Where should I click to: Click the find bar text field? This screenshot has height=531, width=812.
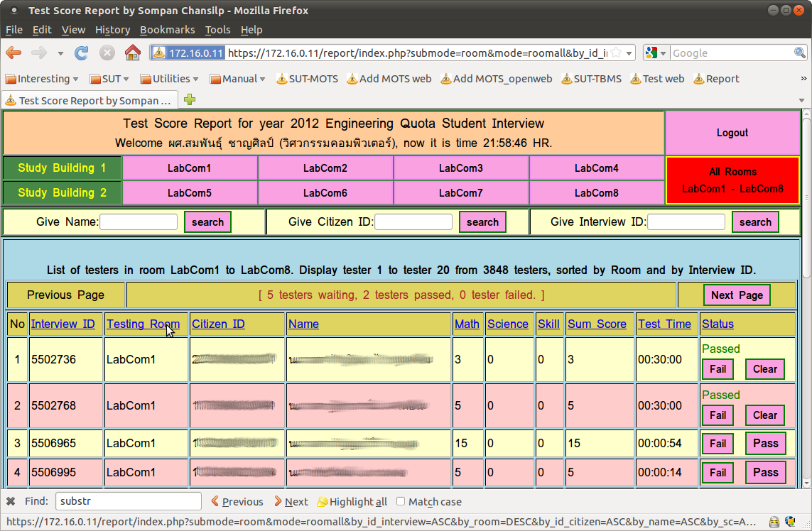[128, 501]
